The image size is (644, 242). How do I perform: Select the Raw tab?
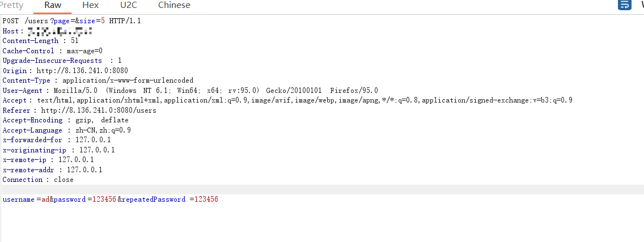tap(53, 5)
